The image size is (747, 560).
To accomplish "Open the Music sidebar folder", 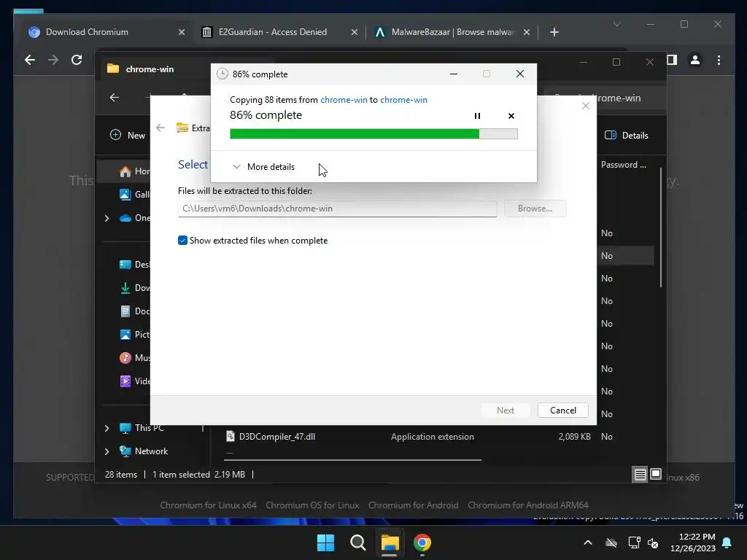I will click(x=135, y=357).
